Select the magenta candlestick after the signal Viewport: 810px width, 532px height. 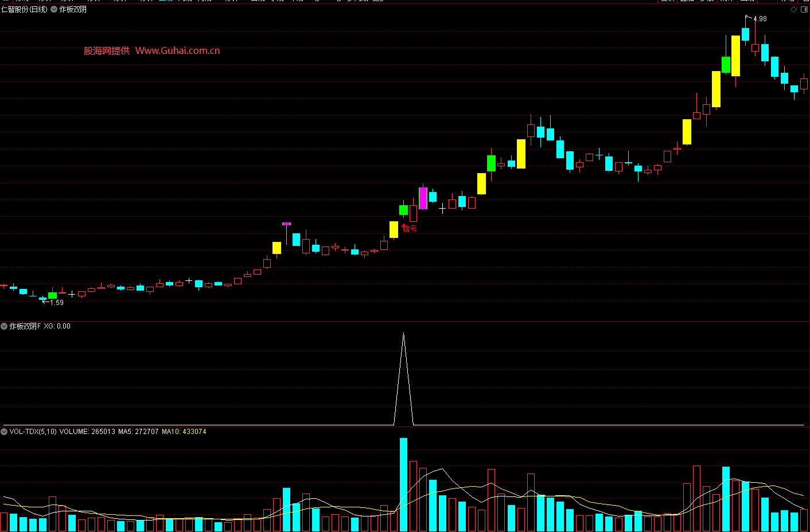coord(423,198)
